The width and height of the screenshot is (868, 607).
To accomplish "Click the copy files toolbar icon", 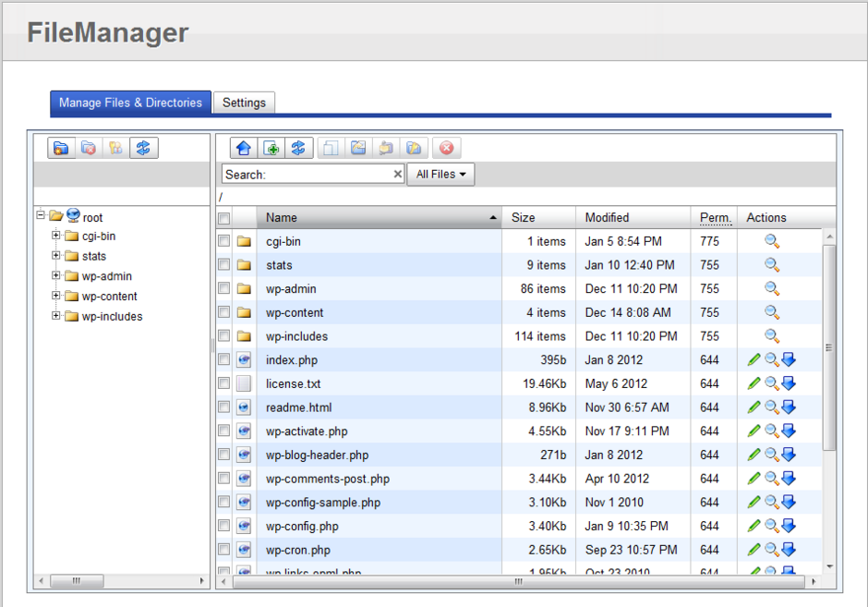I will 331,148.
